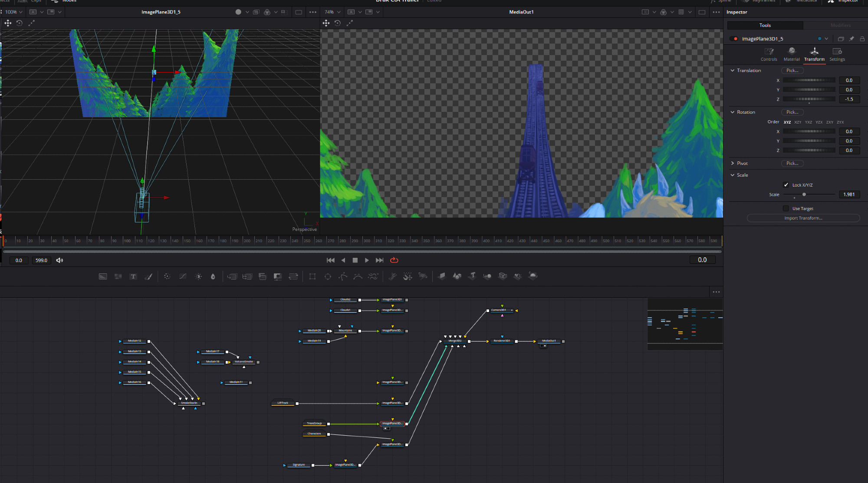Select YZX rotation order
The height and width of the screenshot is (483, 868).
(819, 122)
